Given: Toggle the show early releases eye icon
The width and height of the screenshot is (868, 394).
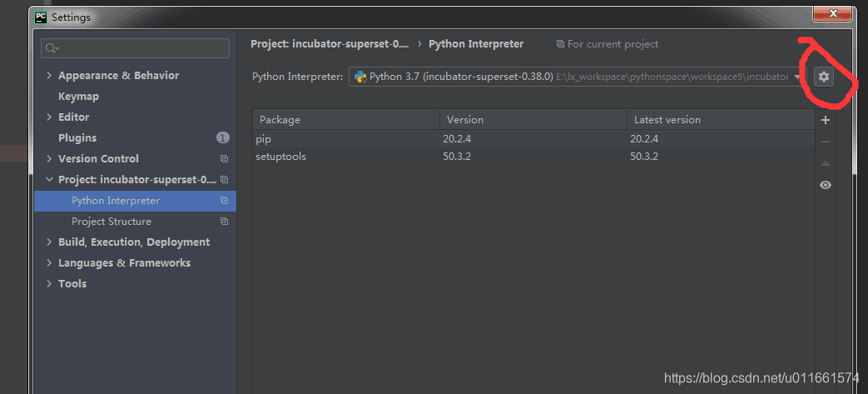Looking at the screenshot, I should point(826,185).
